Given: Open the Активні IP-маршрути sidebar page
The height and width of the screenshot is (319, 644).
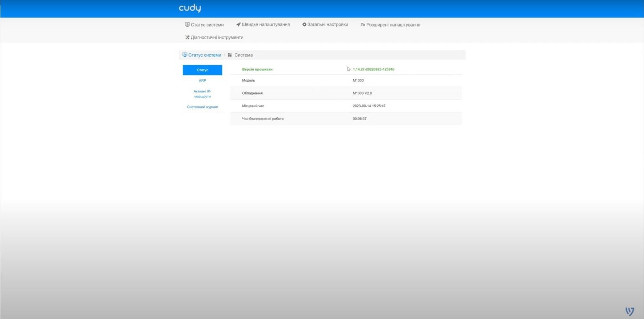Looking at the screenshot, I should click(x=203, y=94).
